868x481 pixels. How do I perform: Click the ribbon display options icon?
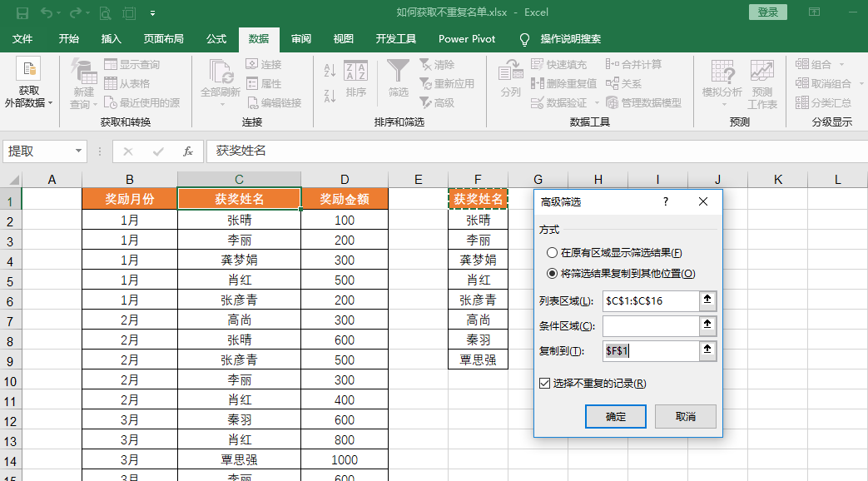tap(814, 12)
